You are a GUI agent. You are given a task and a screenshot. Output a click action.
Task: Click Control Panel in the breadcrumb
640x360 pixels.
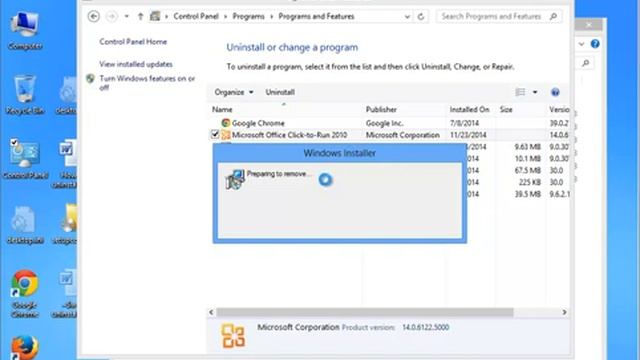click(196, 16)
